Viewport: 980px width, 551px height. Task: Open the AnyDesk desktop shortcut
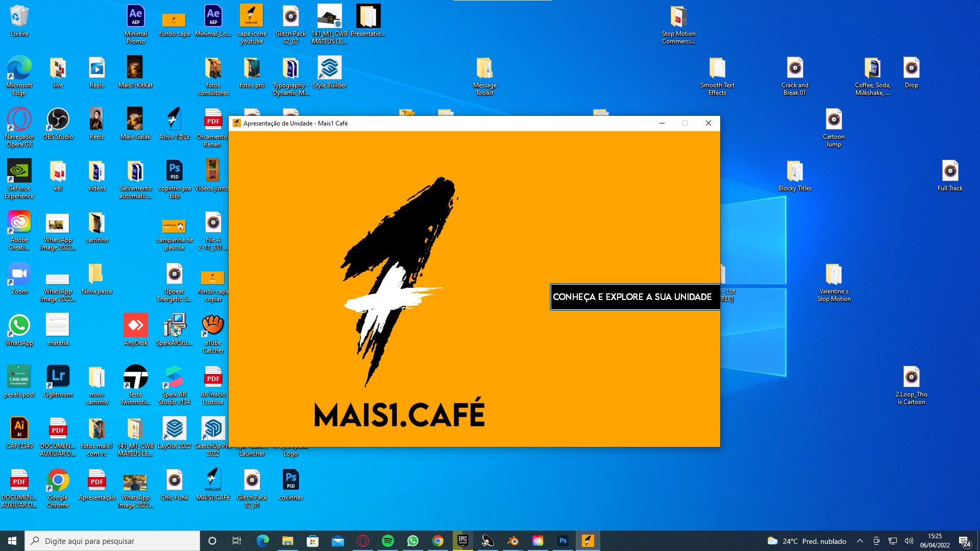point(136,330)
